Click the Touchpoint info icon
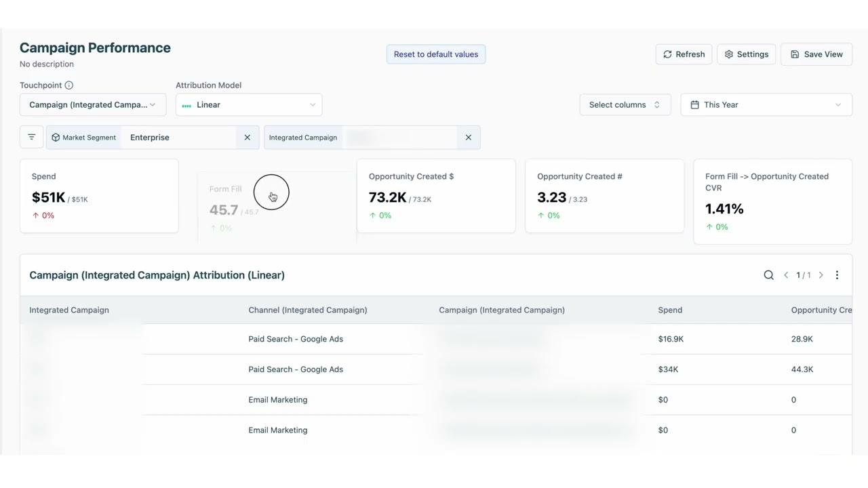 tap(69, 85)
